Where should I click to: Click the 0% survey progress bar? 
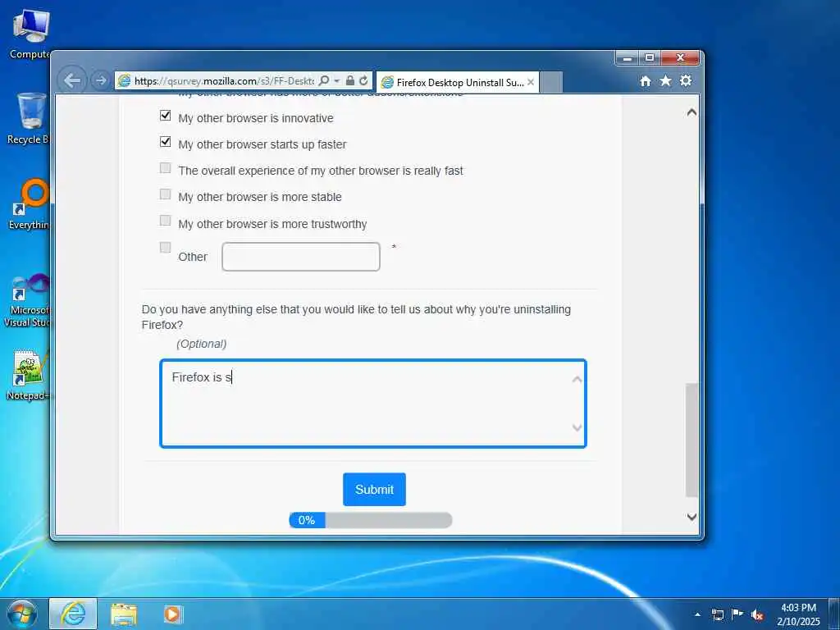click(x=371, y=520)
